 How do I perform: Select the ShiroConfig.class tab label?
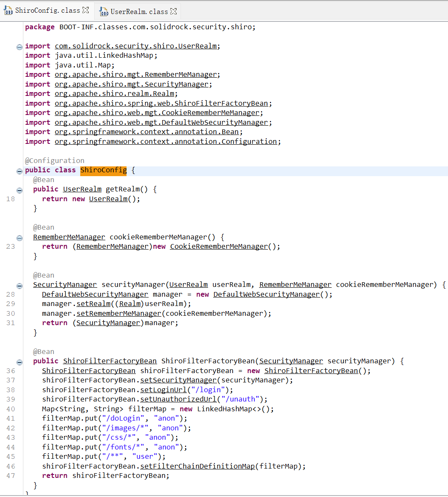48,10
